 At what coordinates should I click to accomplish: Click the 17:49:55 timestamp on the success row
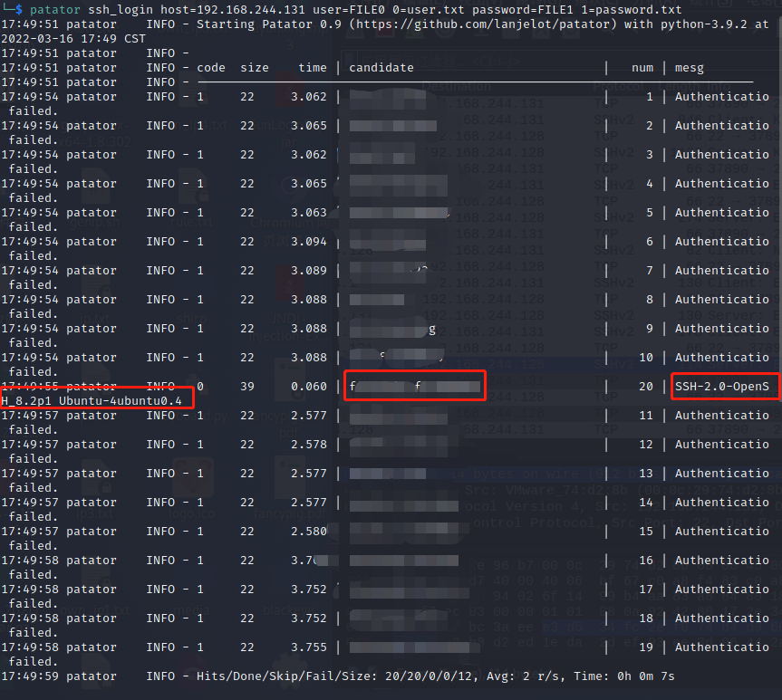[x=30, y=387]
